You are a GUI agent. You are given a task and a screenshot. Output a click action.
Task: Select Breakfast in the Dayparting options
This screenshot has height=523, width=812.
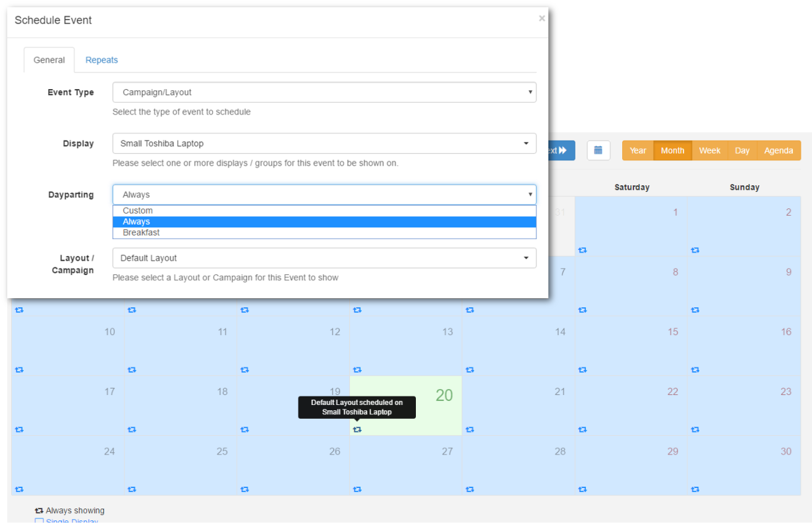click(141, 233)
